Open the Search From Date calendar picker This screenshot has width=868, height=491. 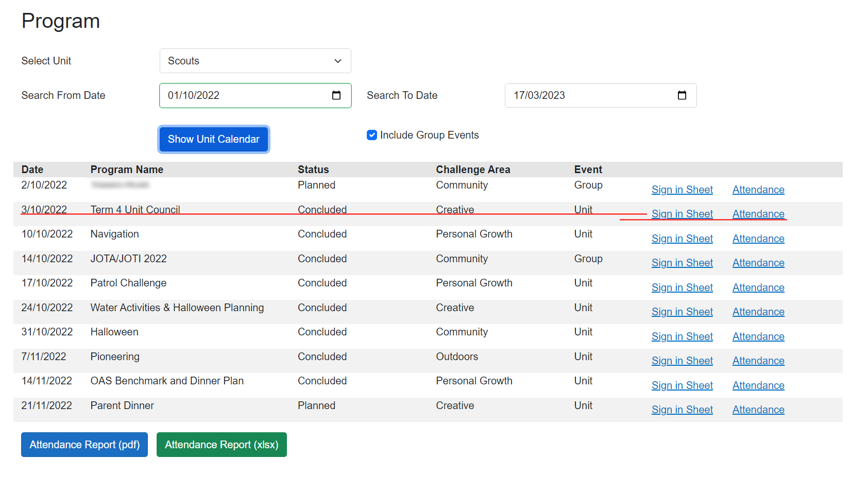[336, 95]
